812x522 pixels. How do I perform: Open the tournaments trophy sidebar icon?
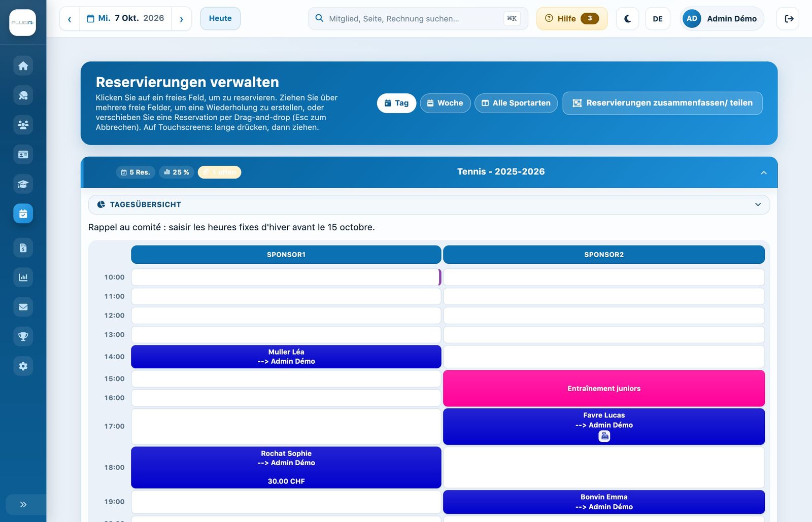click(23, 336)
